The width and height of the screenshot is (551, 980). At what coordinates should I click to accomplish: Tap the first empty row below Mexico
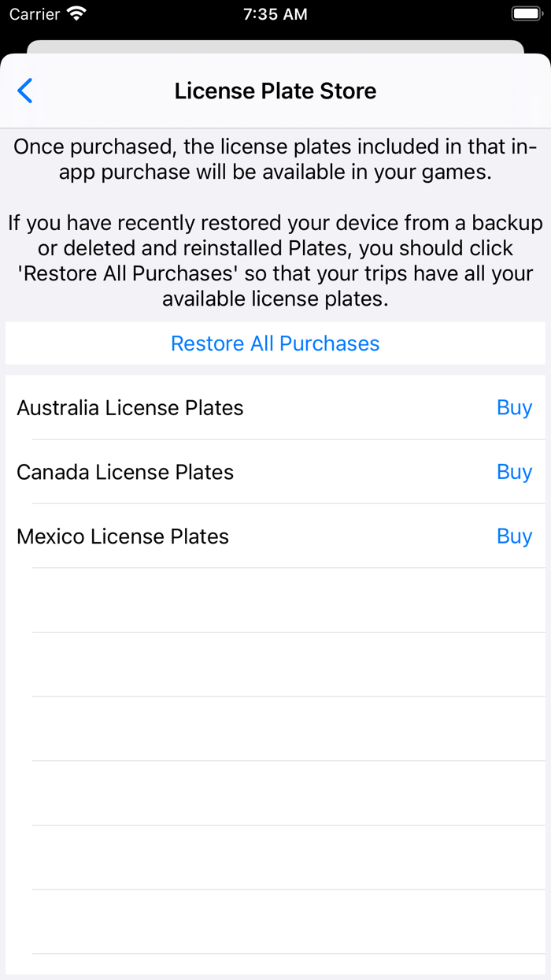click(x=275, y=599)
